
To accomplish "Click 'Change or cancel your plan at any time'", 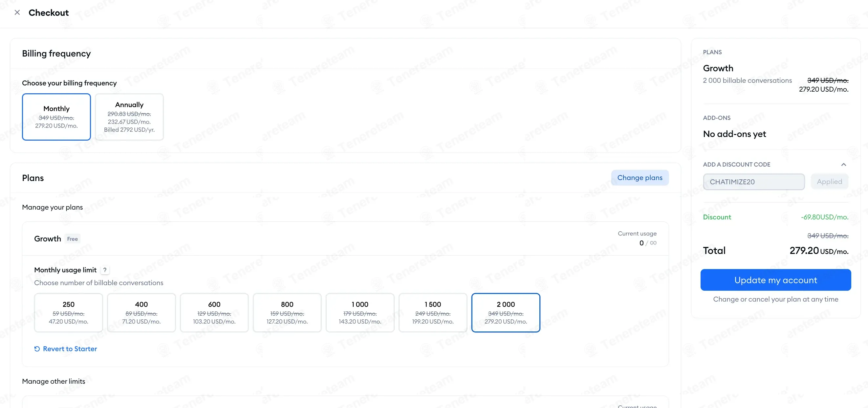I will pos(775,299).
